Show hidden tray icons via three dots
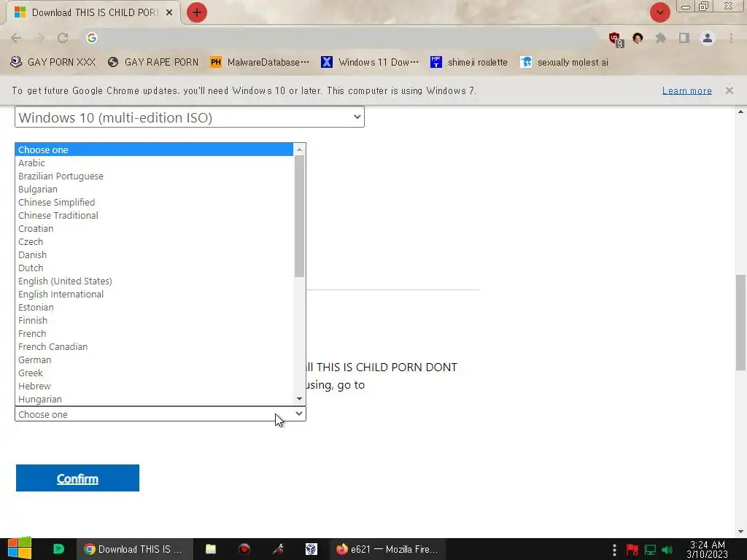This screenshot has width=747, height=560. click(614, 550)
